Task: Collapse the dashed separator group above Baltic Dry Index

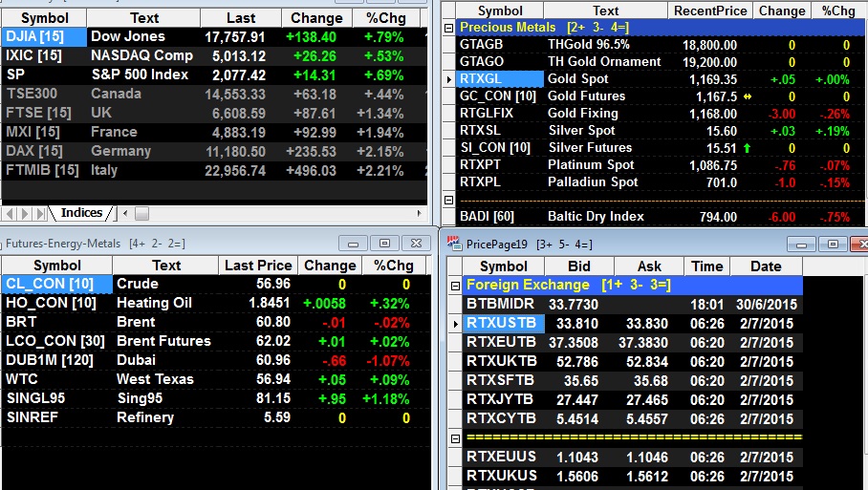Action: coord(449,201)
